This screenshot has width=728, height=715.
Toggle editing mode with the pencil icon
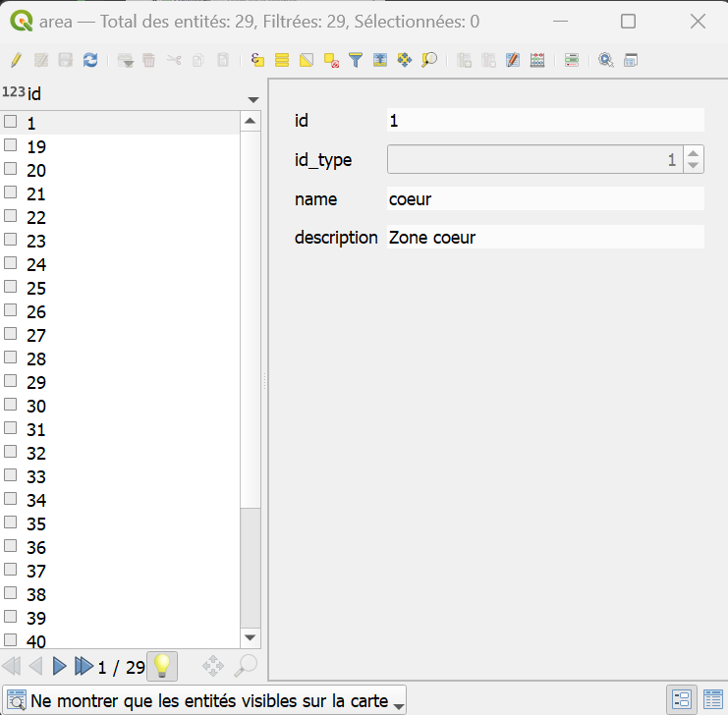click(17, 60)
